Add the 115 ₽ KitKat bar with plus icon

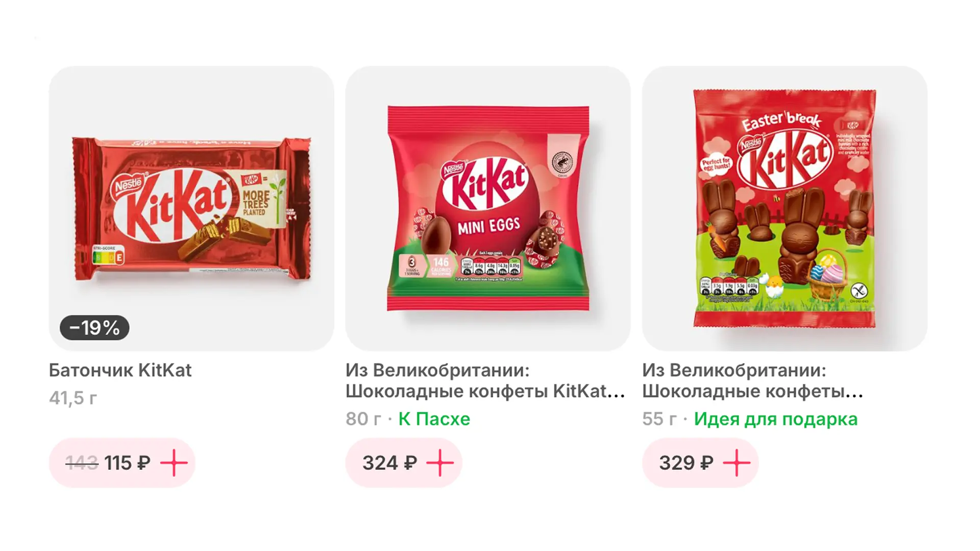174,463
